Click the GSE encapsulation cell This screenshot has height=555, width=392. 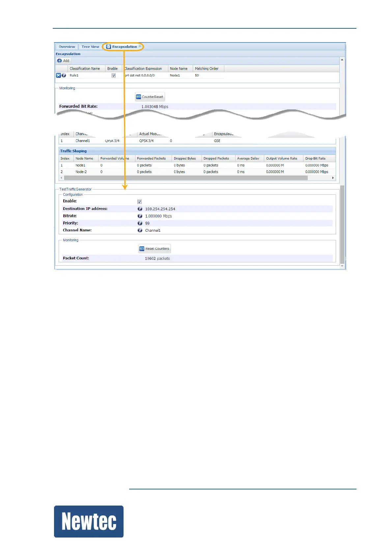coord(217,141)
